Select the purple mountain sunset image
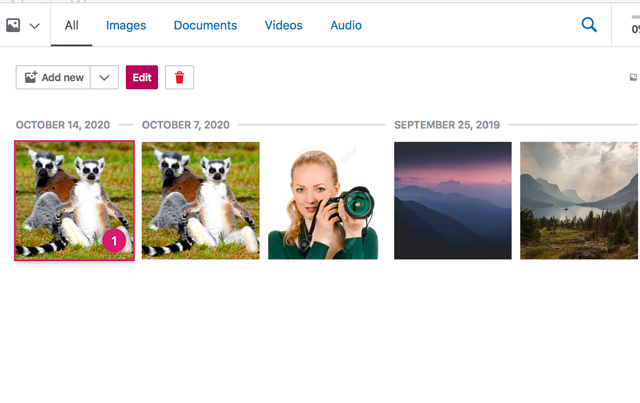 (x=452, y=200)
